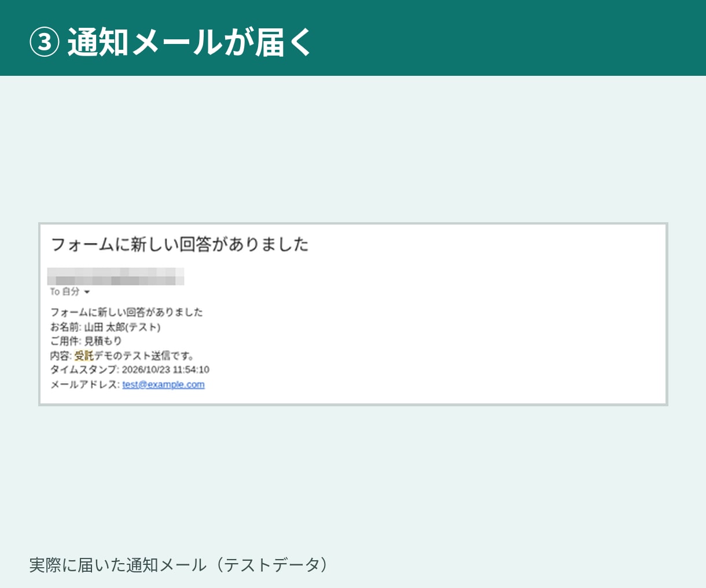Select the line 内容: 受託デモのテスト送信です。
706x588 pixels.
tap(122, 355)
